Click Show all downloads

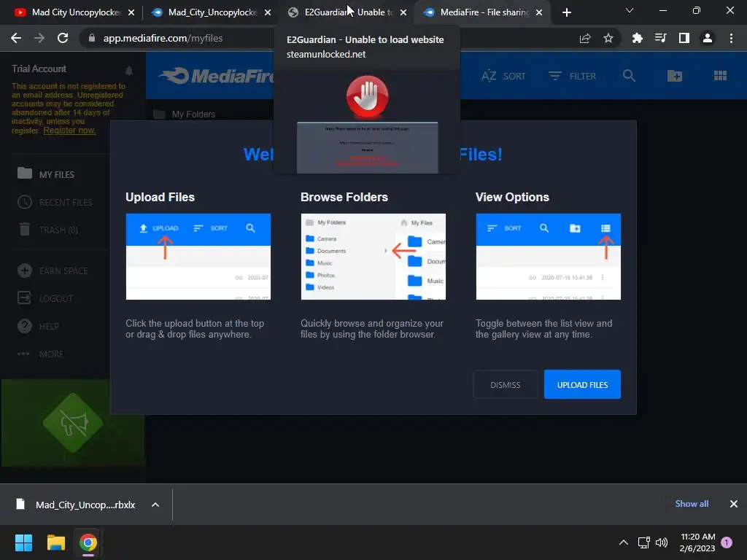[692, 504]
